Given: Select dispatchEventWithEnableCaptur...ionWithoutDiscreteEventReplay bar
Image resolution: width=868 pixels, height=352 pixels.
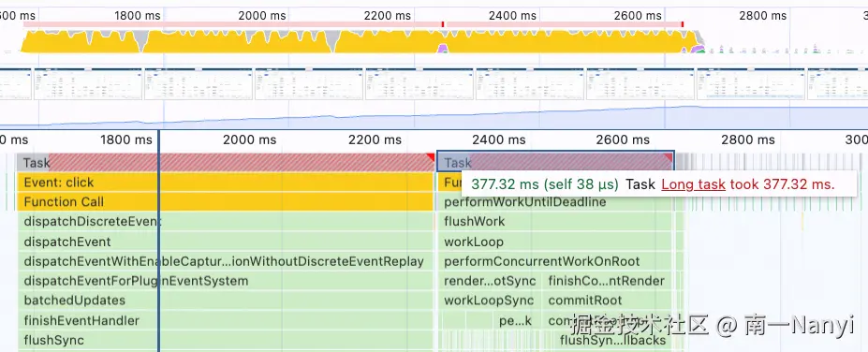Looking at the screenshot, I should point(225,261).
